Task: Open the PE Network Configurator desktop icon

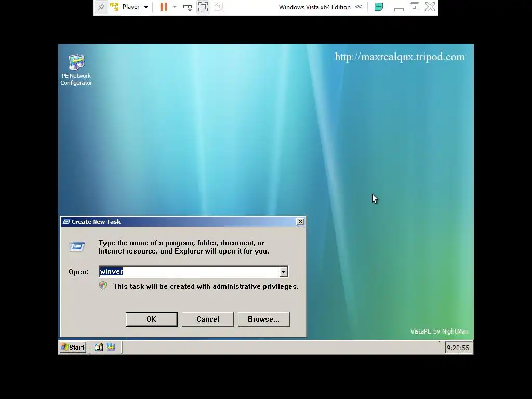Action: click(x=76, y=70)
